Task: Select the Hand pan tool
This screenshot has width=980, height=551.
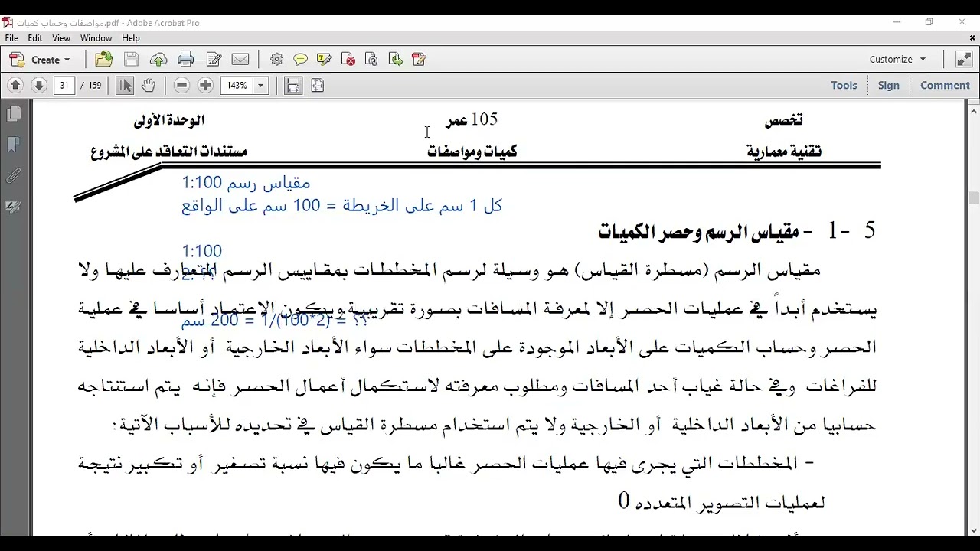Action: point(149,86)
